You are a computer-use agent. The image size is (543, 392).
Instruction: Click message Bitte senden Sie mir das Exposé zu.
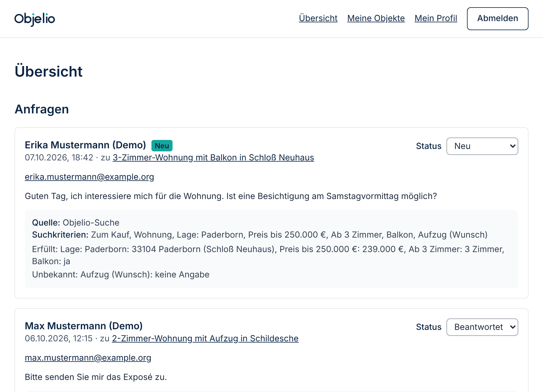[x=96, y=377]
